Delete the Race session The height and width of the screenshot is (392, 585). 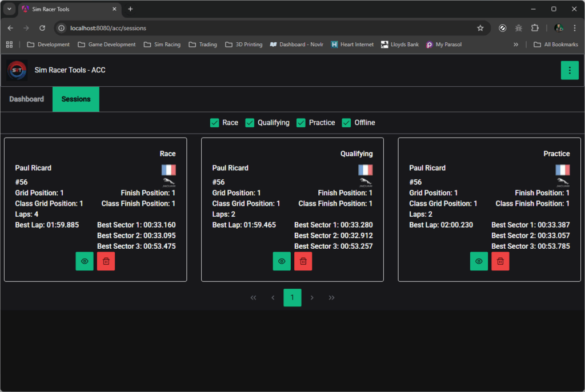click(106, 261)
